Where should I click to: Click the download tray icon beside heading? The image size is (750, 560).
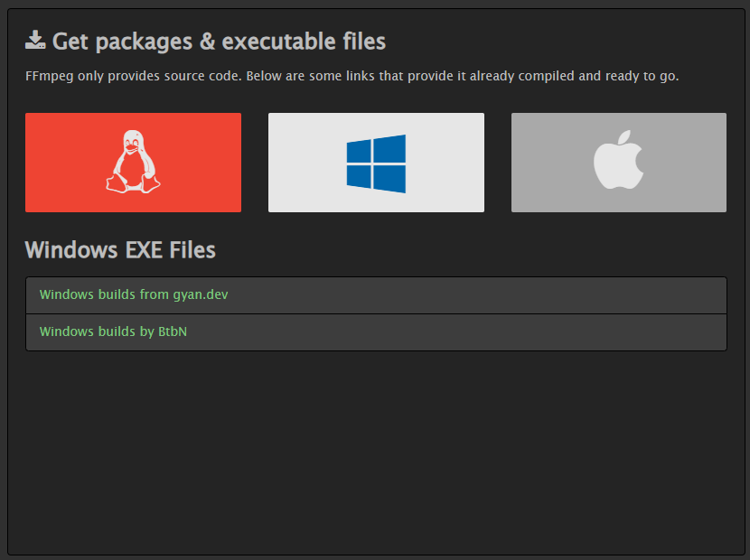coord(35,40)
